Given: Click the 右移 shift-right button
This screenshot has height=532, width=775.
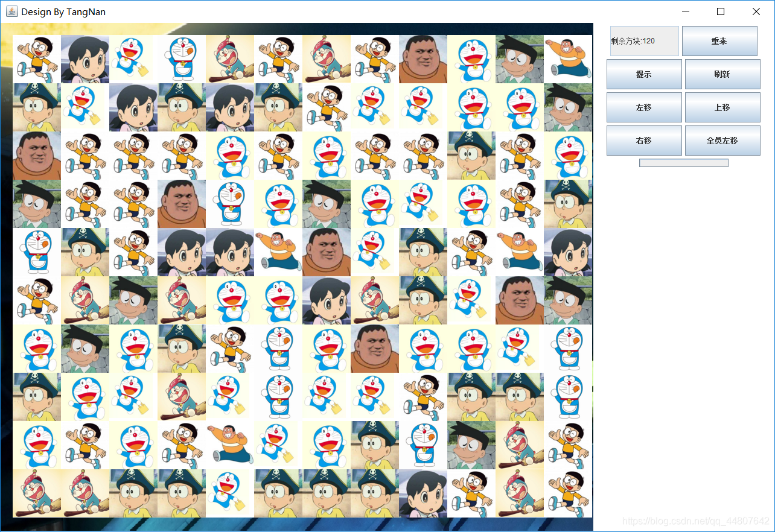Looking at the screenshot, I should 644,141.
